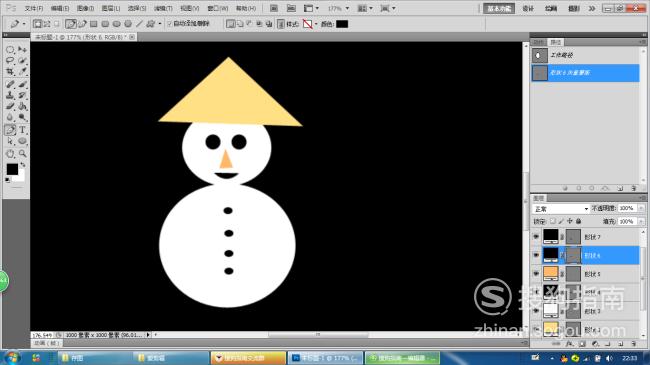Select the Quick Selection tool
This screenshot has height=365, width=650.
click(22, 61)
